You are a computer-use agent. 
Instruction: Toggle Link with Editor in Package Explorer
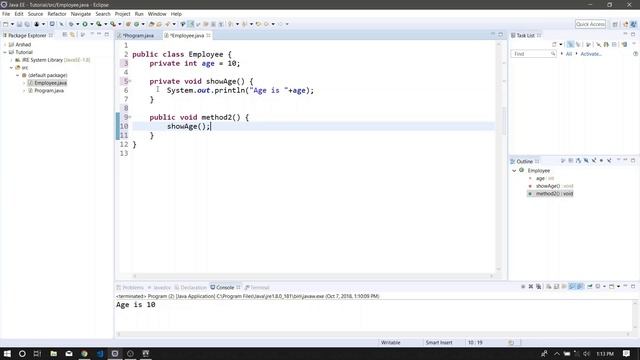click(72, 35)
